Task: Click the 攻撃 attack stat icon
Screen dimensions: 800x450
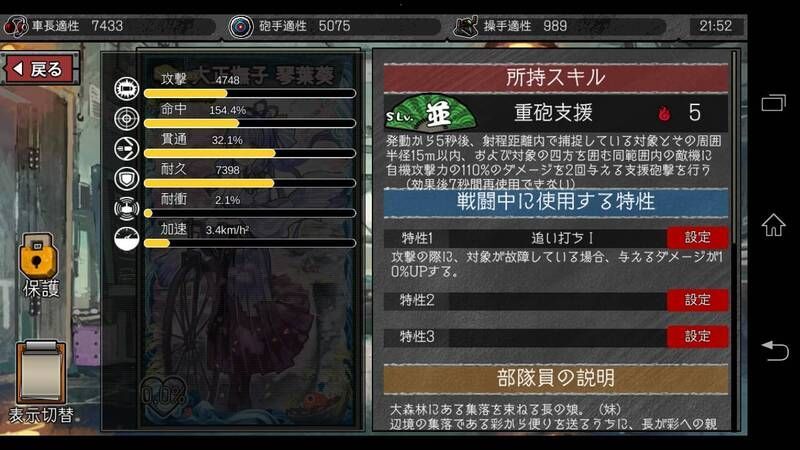Action: [x=127, y=89]
